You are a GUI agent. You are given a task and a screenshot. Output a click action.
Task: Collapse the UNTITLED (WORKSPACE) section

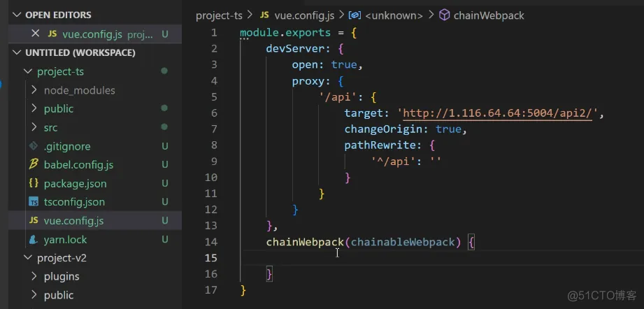coord(17,52)
